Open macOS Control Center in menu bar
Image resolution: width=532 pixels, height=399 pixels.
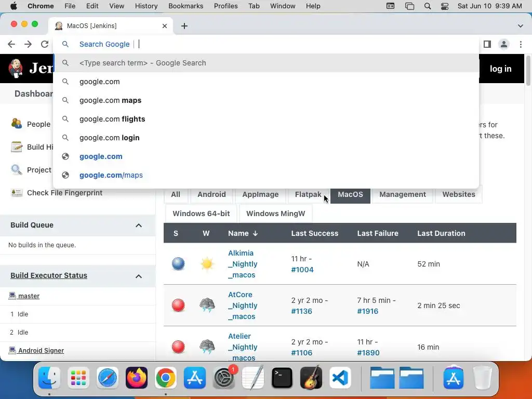click(x=445, y=6)
